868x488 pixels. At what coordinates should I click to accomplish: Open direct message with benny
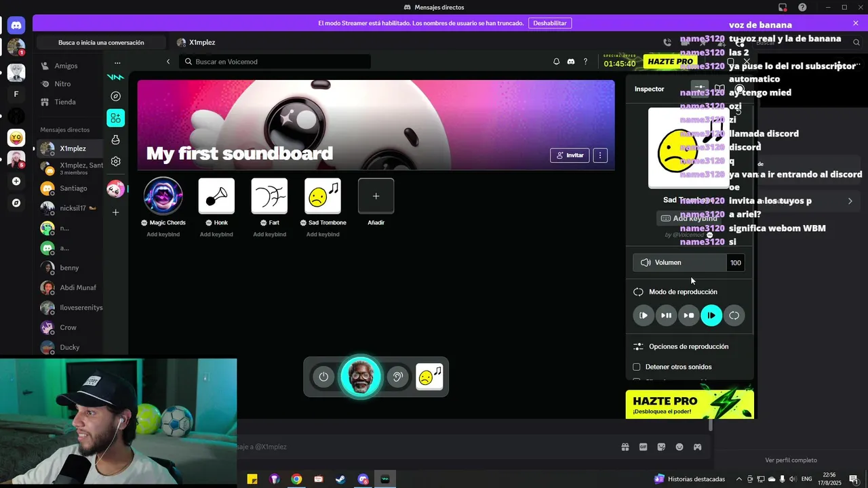(69, 268)
